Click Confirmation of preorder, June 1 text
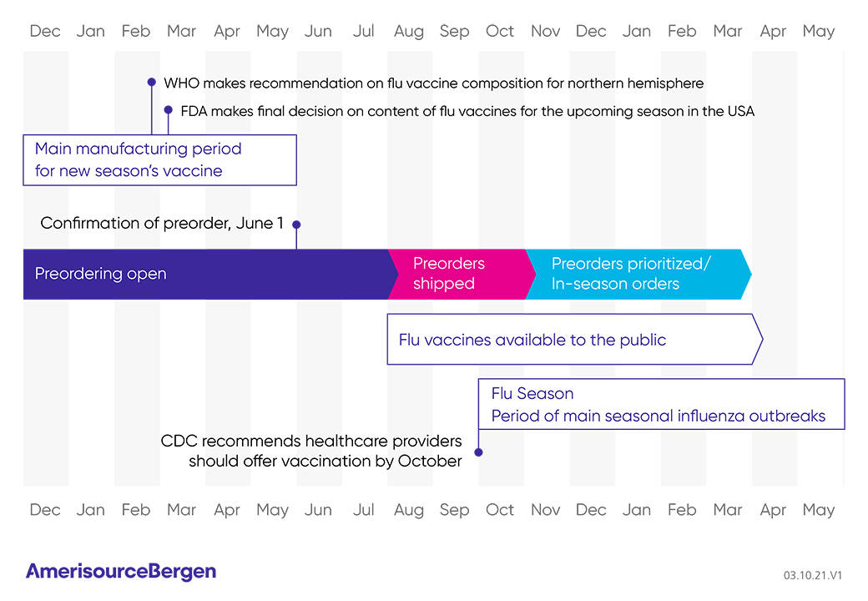Screen dimensions: 868x601 click(162, 224)
